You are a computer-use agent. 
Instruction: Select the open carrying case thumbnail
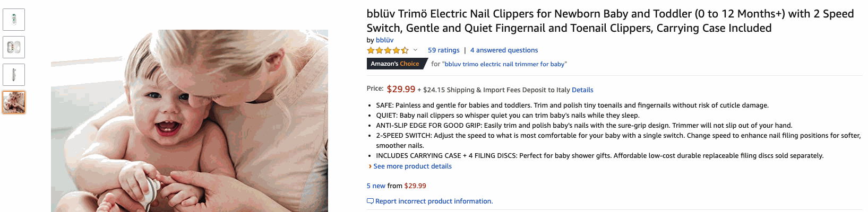click(14, 47)
